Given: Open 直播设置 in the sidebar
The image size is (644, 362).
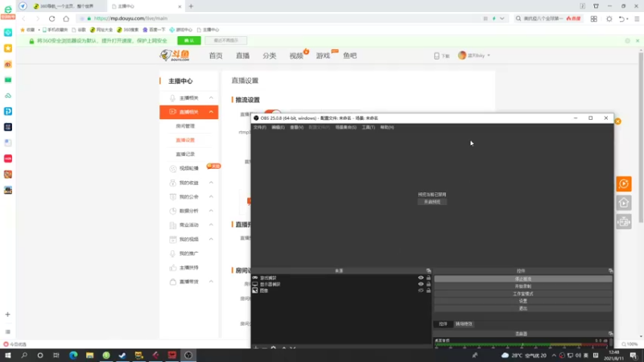Looking at the screenshot, I should (x=185, y=140).
